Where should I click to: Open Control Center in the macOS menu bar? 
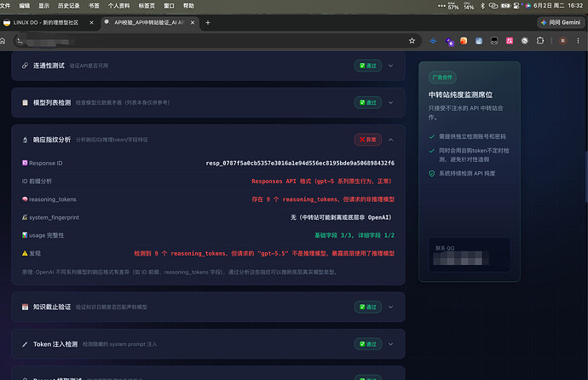click(516, 6)
